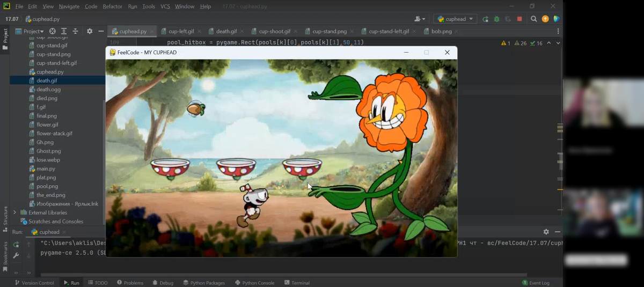Toggle the Bookmarks tool window side tab

(x=5, y=252)
